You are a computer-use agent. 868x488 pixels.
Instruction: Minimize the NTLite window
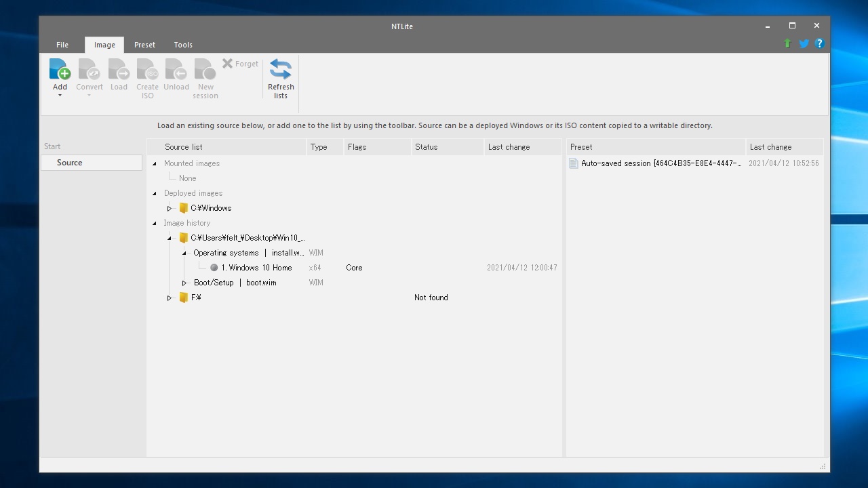tap(768, 26)
